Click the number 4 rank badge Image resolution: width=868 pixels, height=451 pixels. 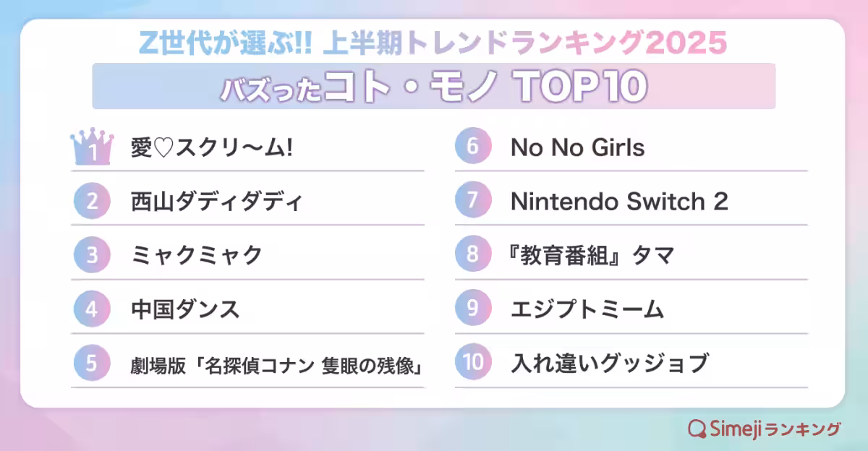[x=92, y=309]
